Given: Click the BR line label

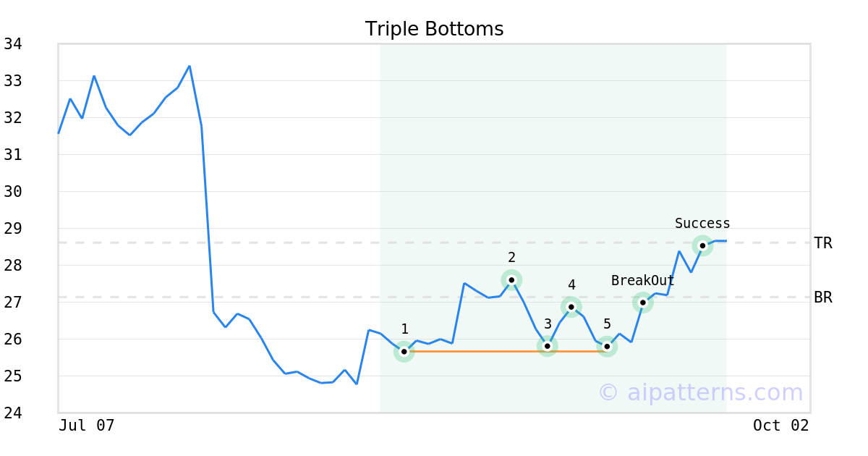Looking at the screenshot, I should [x=823, y=297].
